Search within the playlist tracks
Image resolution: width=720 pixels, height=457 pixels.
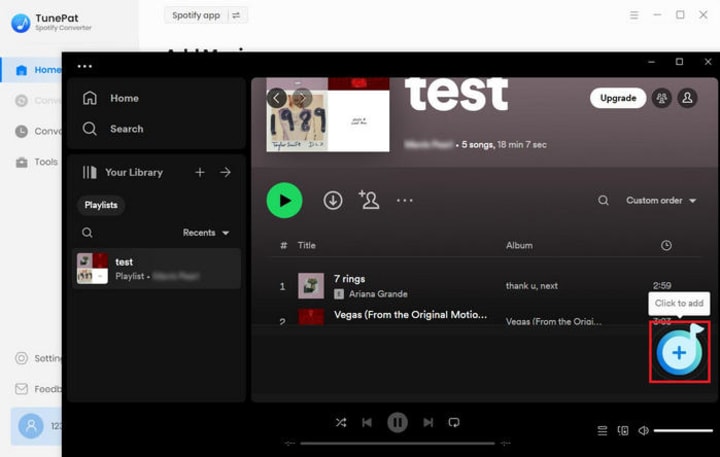pyautogui.click(x=603, y=200)
